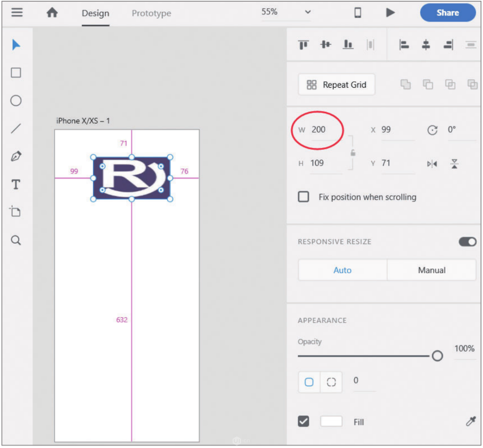Image resolution: width=483 pixels, height=448 pixels.
Task: Open the hamburger menu
Action: click(x=17, y=13)
